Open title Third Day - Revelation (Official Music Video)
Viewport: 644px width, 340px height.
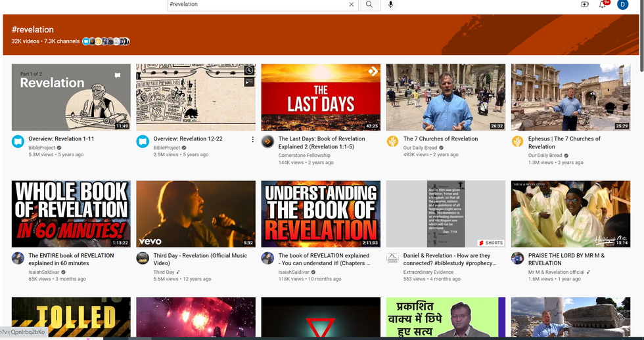point(200,259)
